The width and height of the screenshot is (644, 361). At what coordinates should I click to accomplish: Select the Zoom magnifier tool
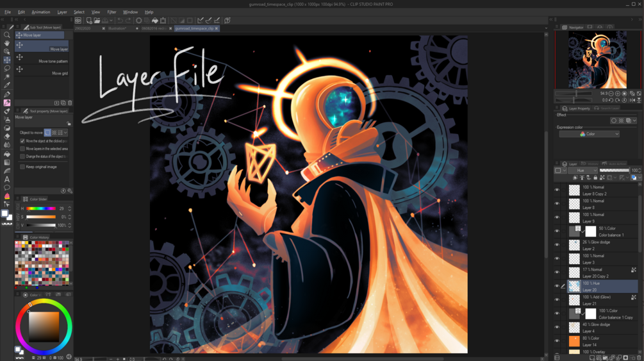7,35
